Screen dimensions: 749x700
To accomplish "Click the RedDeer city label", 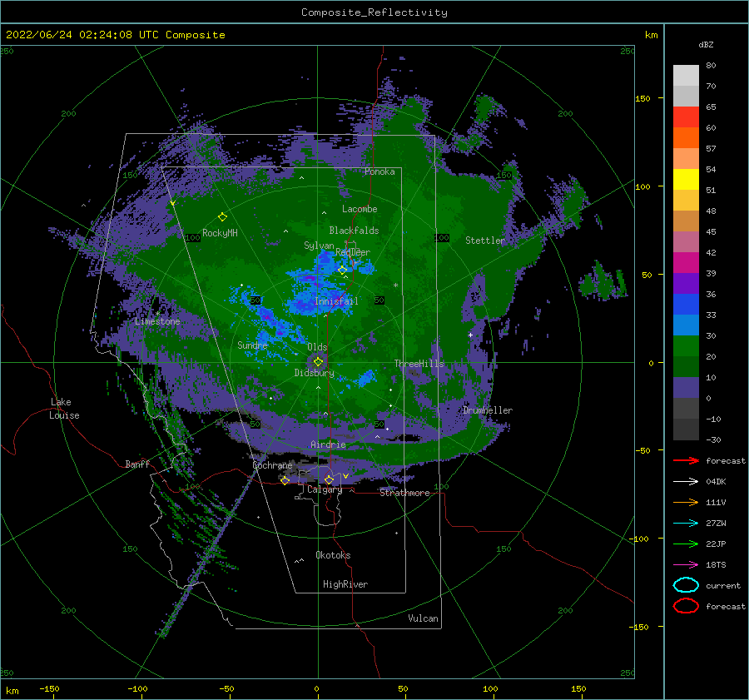I will pyautogui.click(x=353, y=252).
